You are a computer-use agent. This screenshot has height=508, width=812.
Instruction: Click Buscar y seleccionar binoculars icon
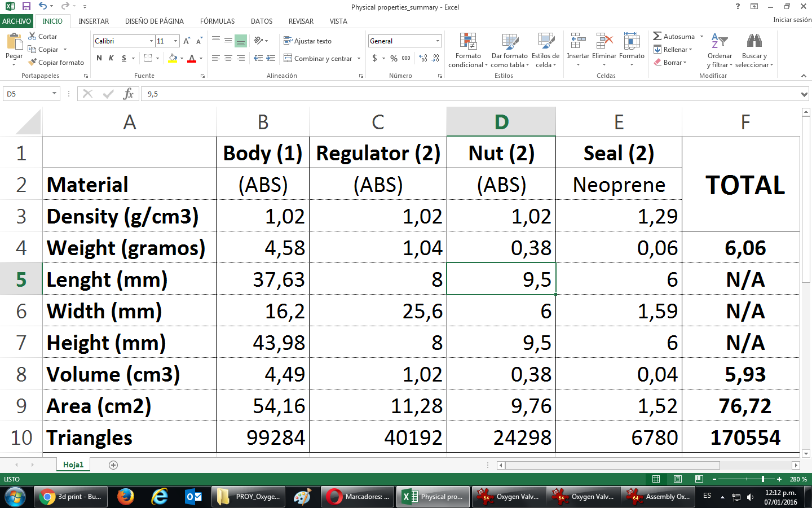point(754,42)
